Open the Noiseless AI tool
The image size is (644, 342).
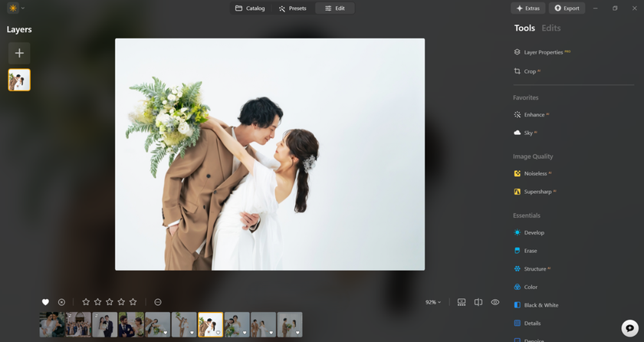coord(533,173)
